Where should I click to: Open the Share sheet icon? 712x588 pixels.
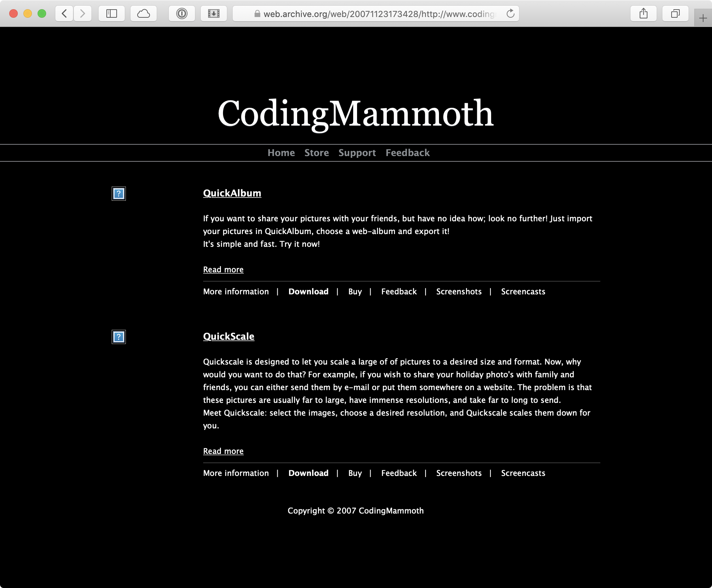(643, 14)
